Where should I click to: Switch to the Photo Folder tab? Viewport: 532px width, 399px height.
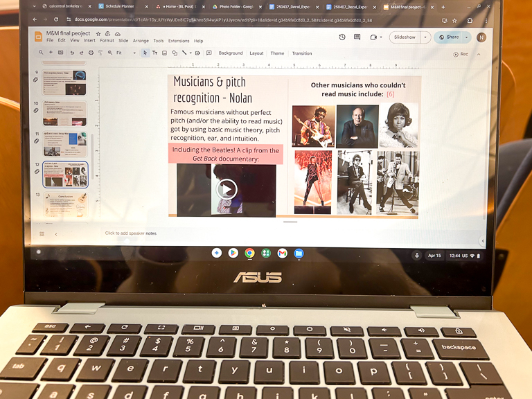click(236, 6)
